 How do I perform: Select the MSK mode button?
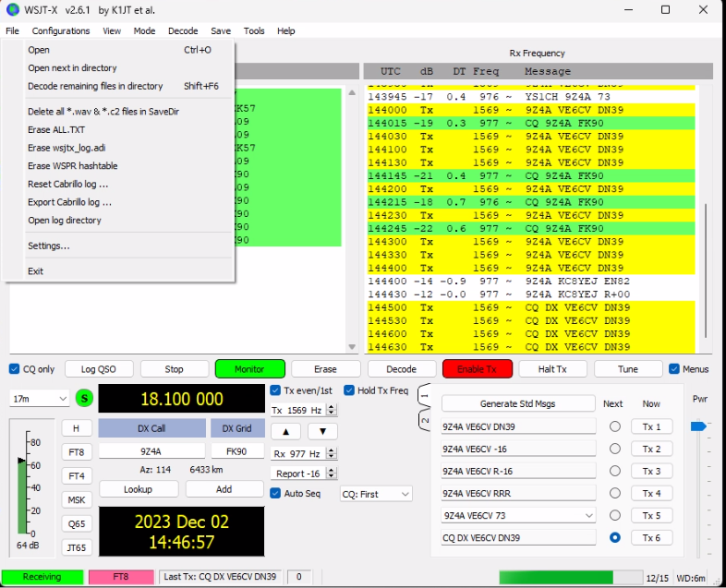click(x=77, y=499)
